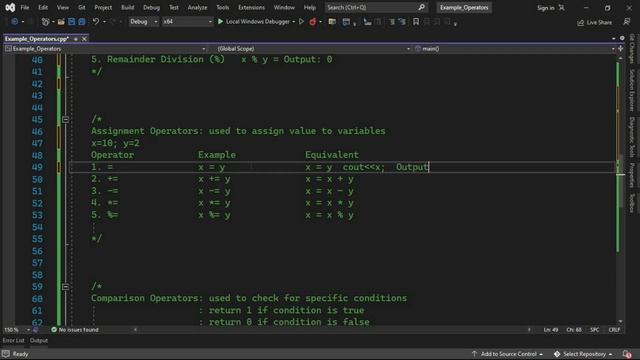Click the Local Windows Debugger button
Screen dimensions: 640x360
[258, 22]
